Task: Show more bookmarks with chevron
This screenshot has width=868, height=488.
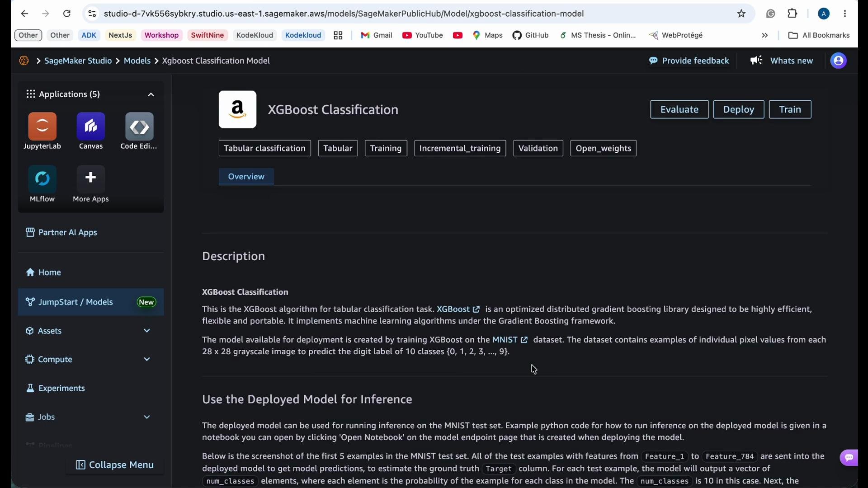Action: [x=765, y=35]
